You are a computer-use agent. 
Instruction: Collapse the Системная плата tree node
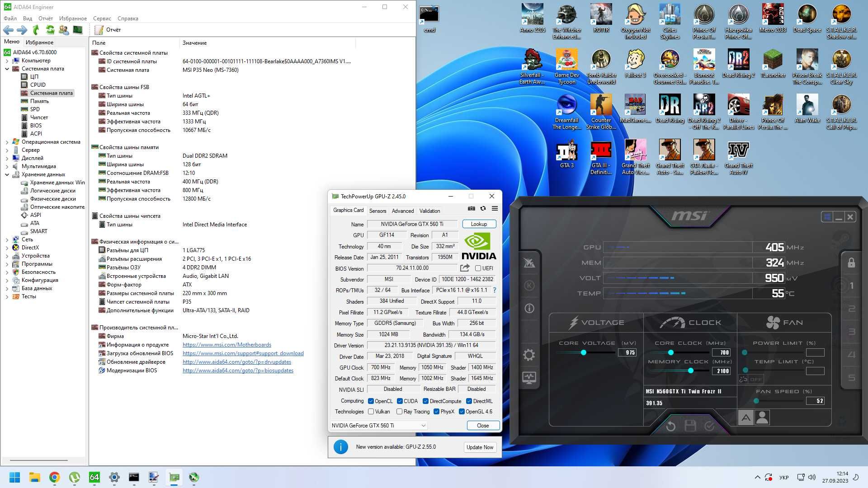7,69
